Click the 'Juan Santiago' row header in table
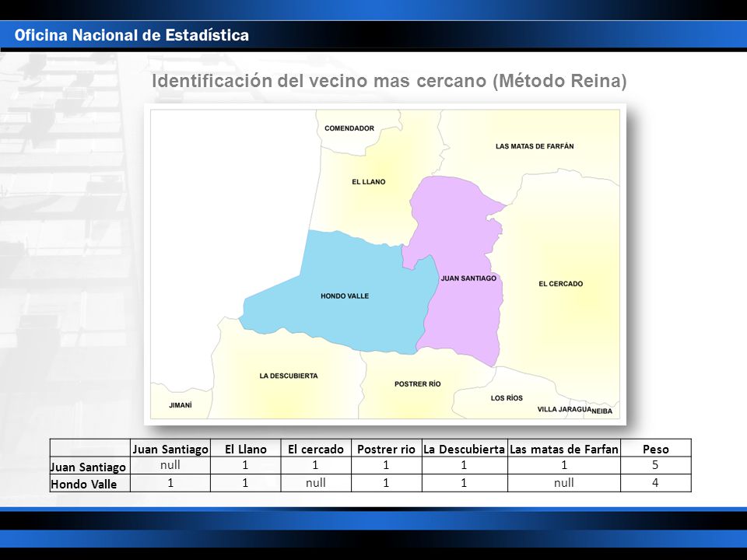 pyautogui.click(x=88, y=467)
